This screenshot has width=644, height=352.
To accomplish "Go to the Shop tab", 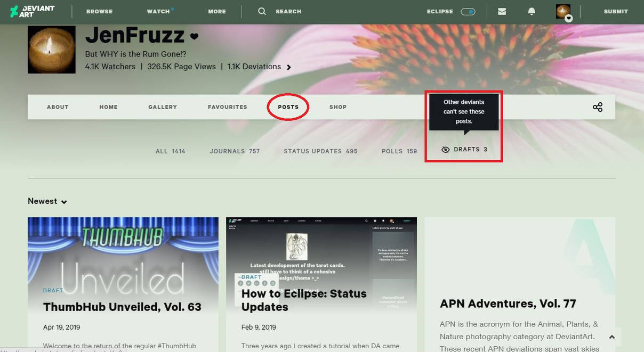I will click(x=338, y=107).
